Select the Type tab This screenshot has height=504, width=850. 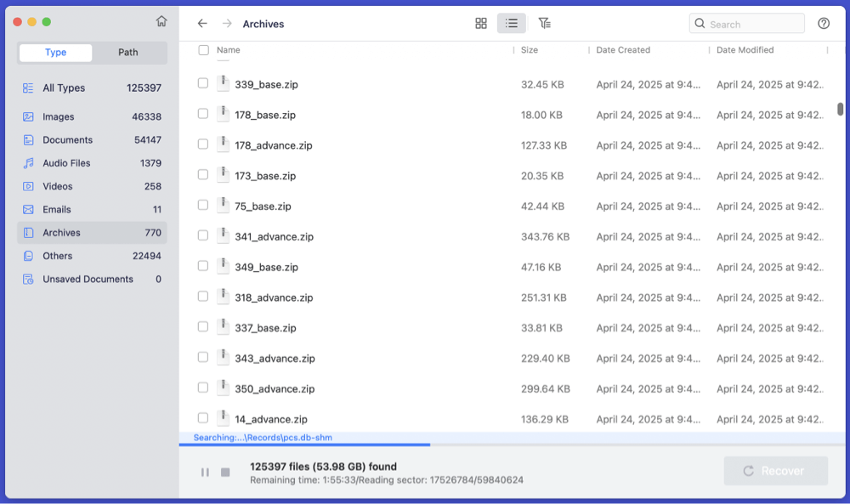[54, 52]
